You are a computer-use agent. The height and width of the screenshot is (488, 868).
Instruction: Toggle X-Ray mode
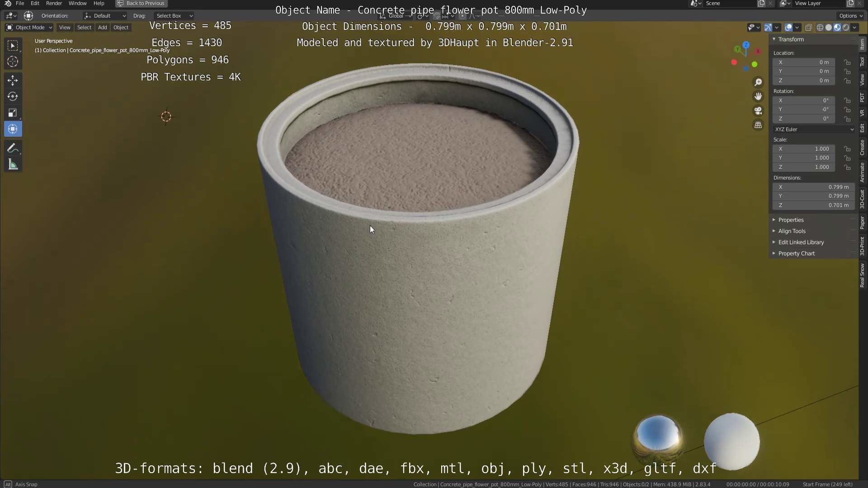coord(809,28)
